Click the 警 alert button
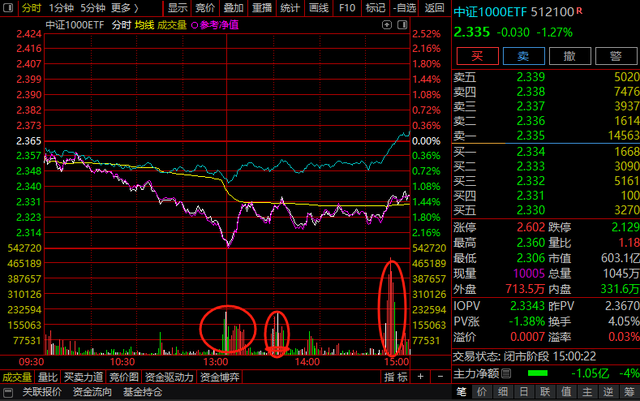 [616, 56]
